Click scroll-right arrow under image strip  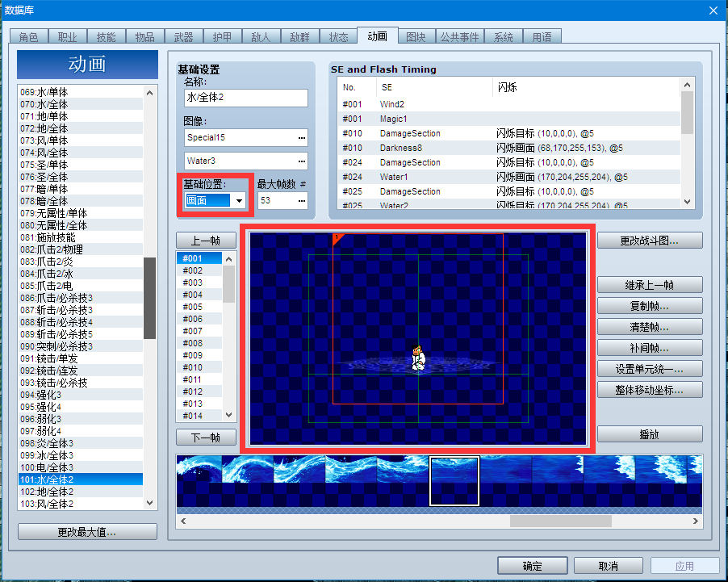(x=695, y=521)
